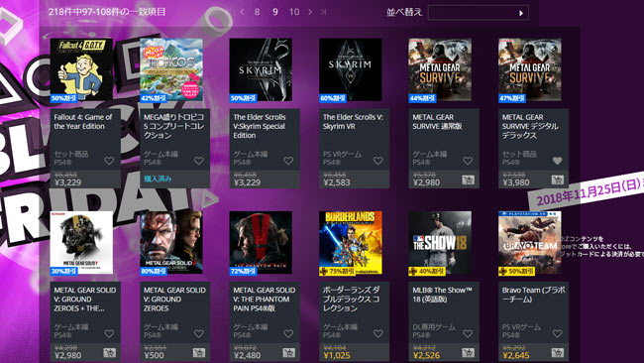Open METAL GEAR SOLID V: THE PHANTOM PAIN PS4®版 title
Screen dimensions: 644x363
pos(264,300)
